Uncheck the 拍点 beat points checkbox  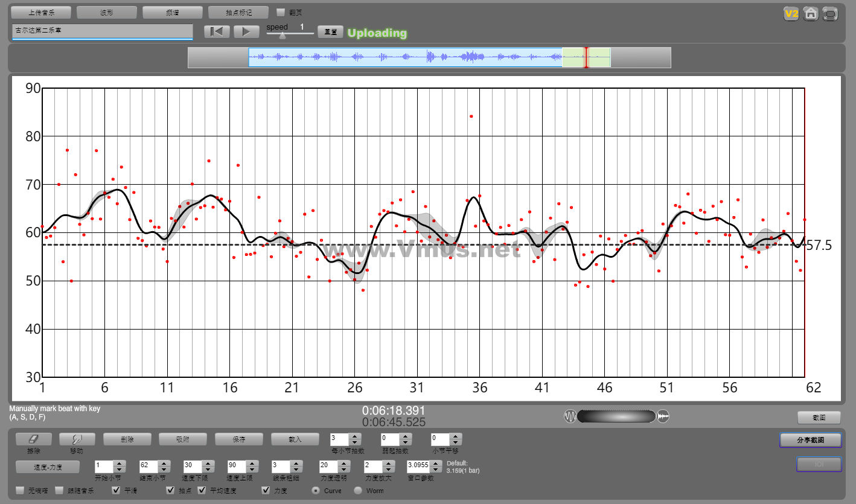tap(171, 491)
